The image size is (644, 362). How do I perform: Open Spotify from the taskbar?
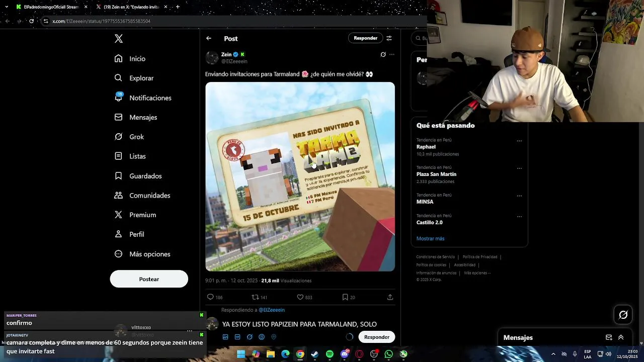(x=330, y=354)
